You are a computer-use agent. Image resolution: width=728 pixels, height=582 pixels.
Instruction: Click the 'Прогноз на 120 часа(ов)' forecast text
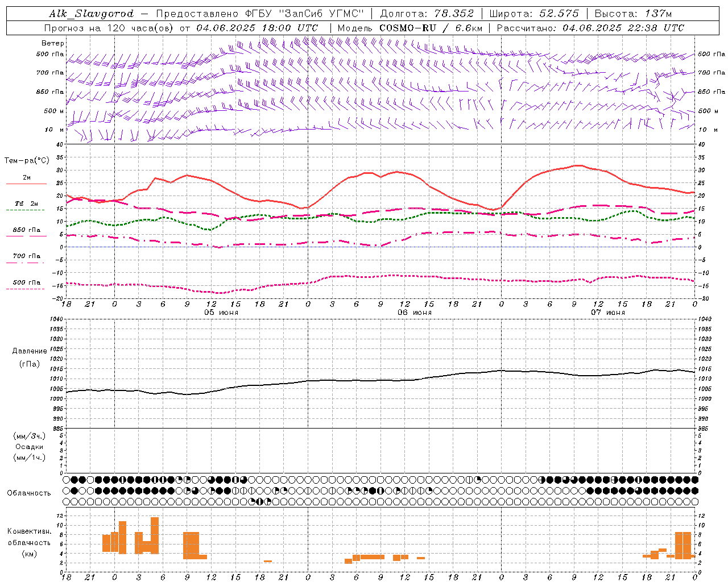(x=109, y=28)
